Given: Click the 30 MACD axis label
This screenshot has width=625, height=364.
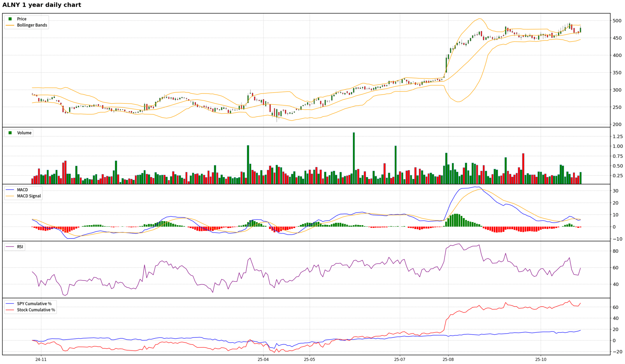Looking at the screenshot, I should tap(615, 191).
